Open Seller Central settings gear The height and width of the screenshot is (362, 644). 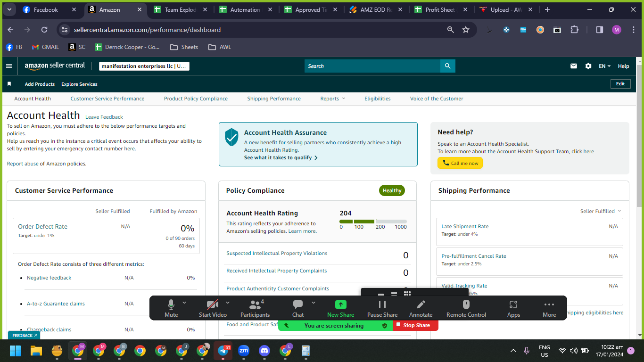coord(588,66)
